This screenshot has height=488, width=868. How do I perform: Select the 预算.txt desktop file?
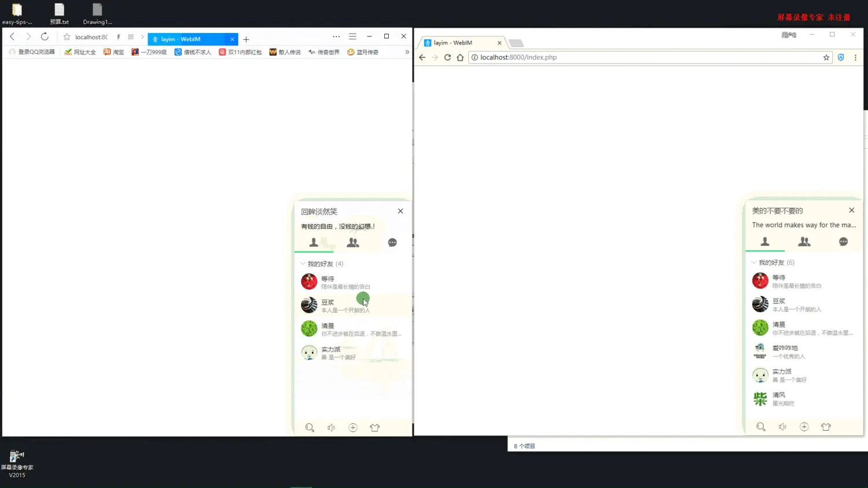(x=59, y=14)
